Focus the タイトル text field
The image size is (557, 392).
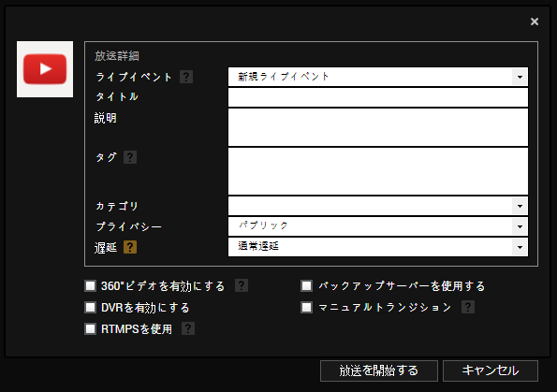tap(378, 97)
